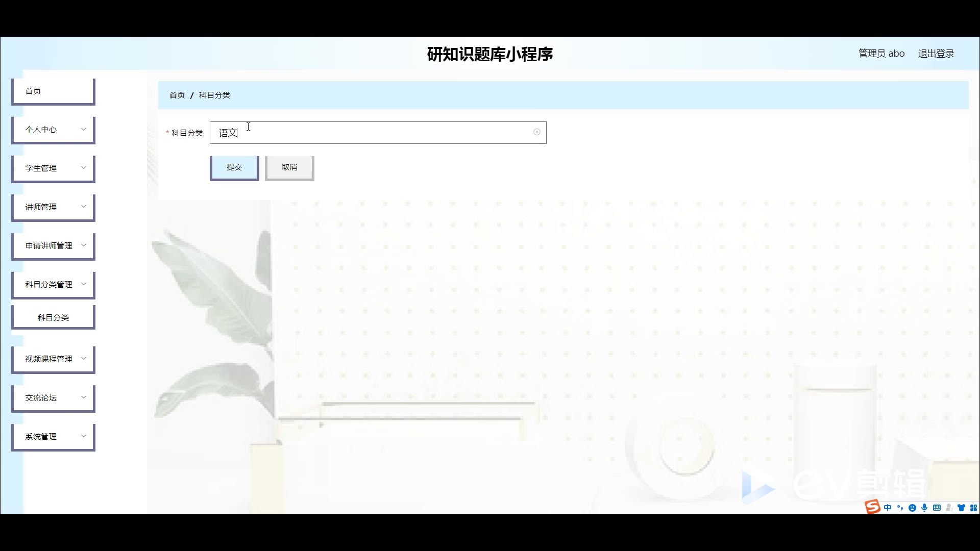980x551 pixels.
Task: Open Sogou toolbox grid icon
Action: click(973, 508)
